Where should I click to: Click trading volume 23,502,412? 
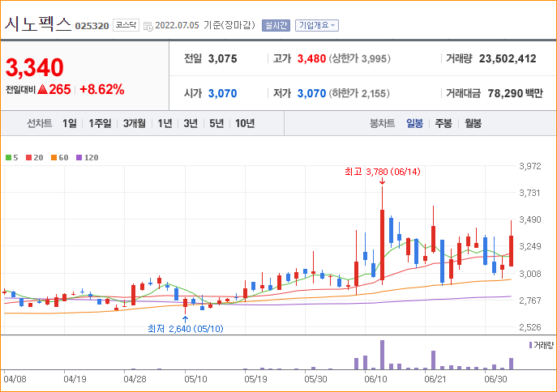(508, 58)
